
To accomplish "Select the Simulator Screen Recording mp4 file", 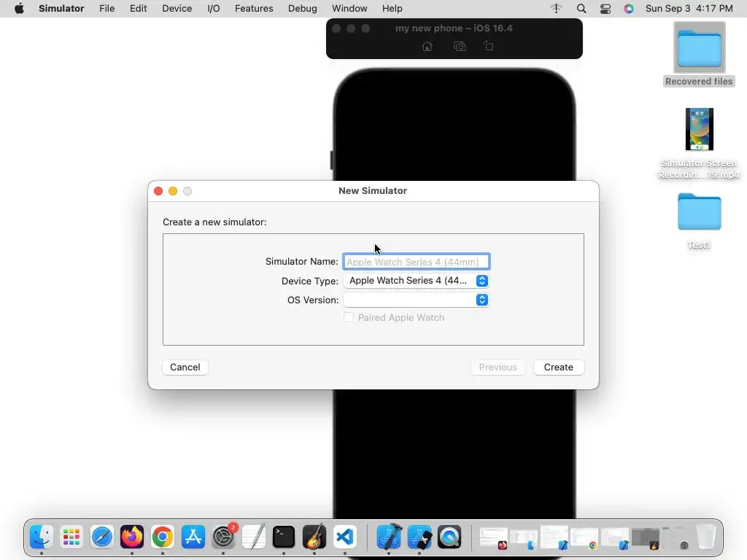I will (699, 144).
